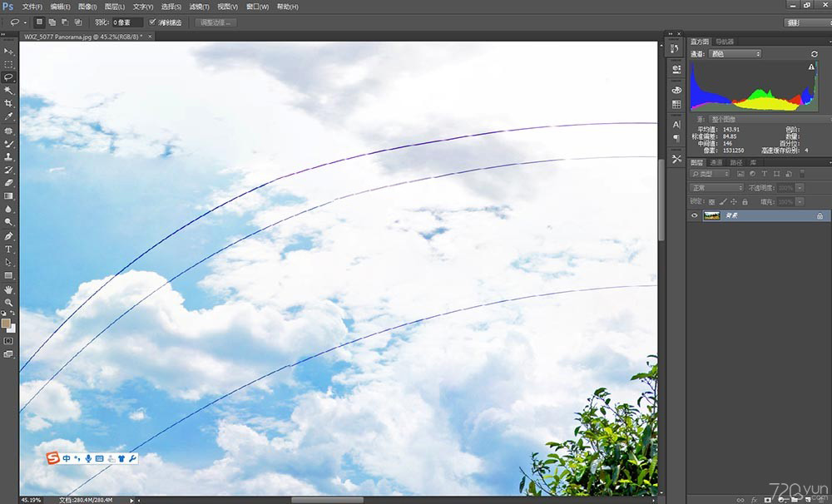Viewport: 832px width, 504px height.
Task: Select the Eraser tool
Action: [9, 182]
